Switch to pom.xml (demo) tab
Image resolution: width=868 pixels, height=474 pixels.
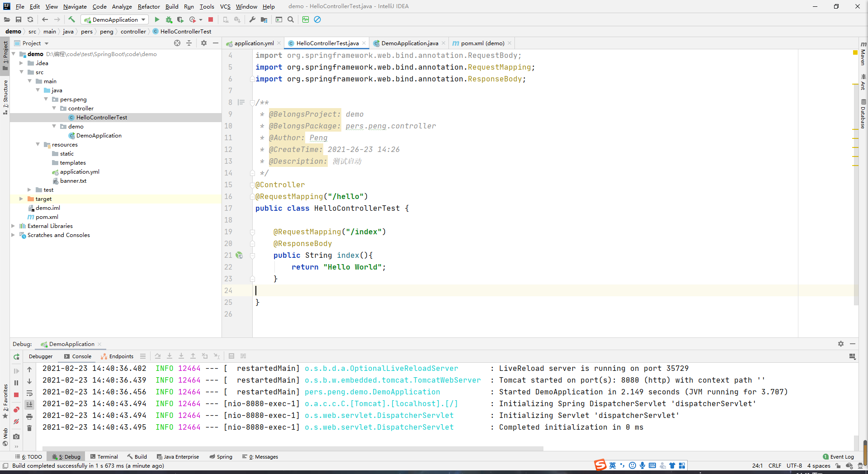(482, 43)
